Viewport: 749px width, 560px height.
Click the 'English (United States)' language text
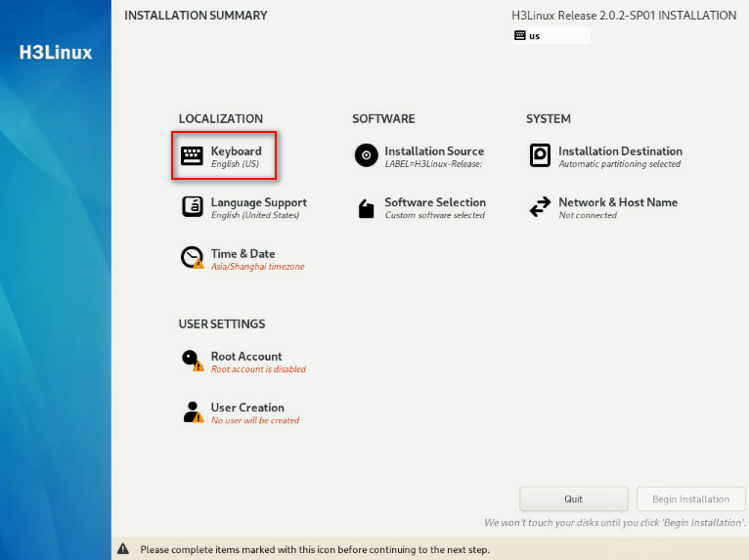click(x=255, y=215)
